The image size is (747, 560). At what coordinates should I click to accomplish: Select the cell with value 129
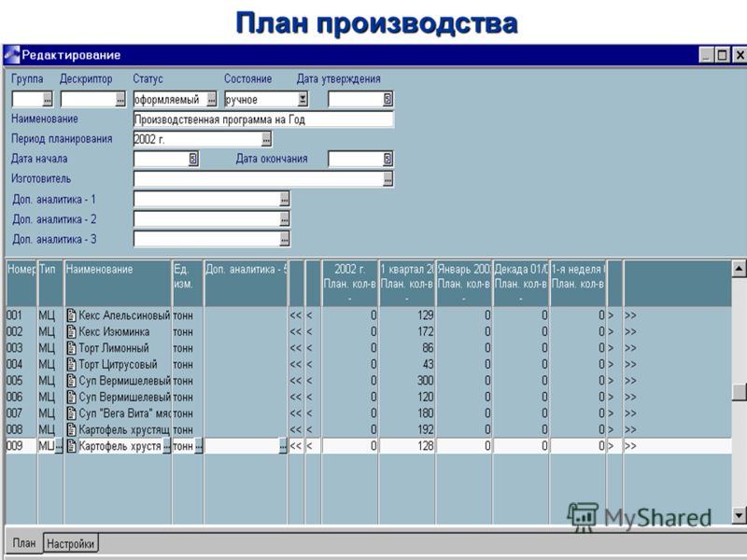pos(407,315)
